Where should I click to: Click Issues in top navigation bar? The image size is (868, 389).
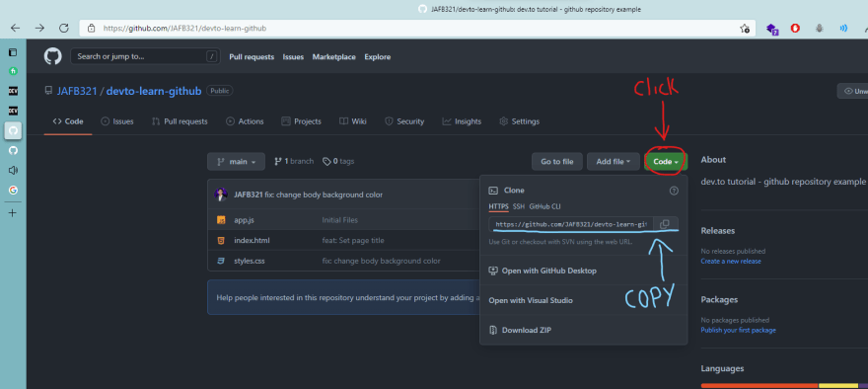(293, 56)
